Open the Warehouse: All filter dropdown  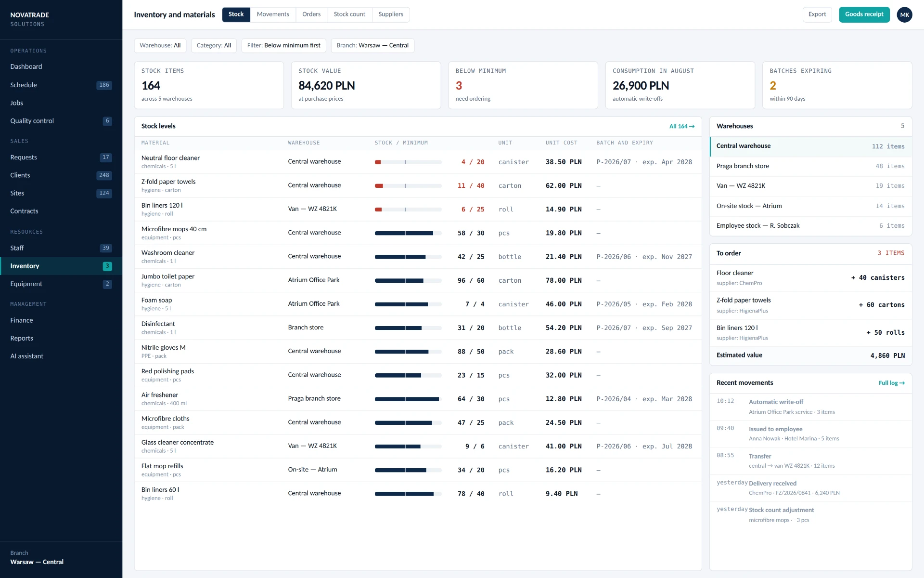160,45
